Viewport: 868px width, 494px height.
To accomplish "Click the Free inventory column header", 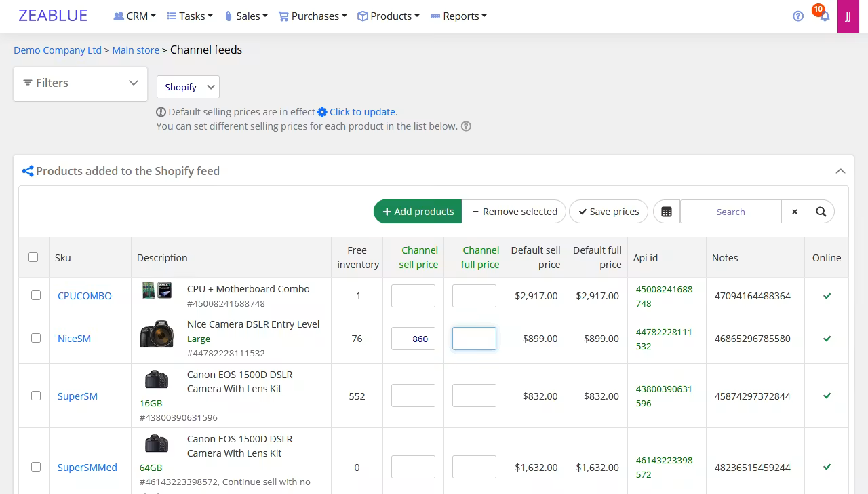I will pyautogui.click(x=357, y=257).
